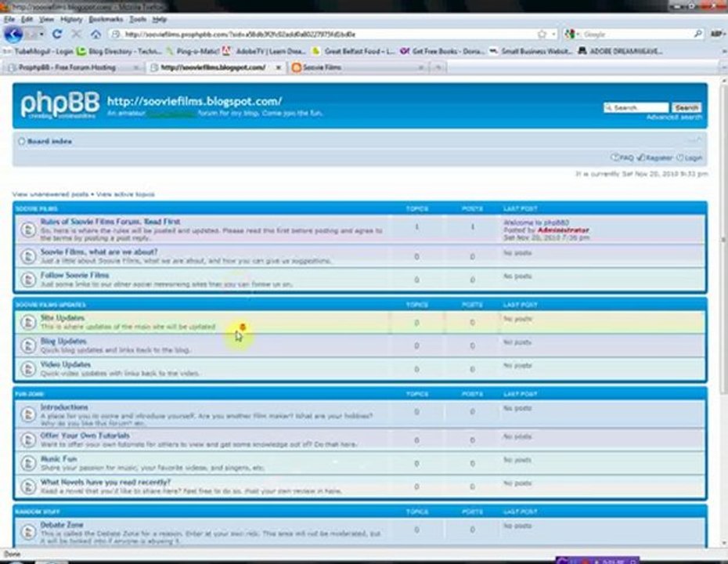Open the Help menu
The height and width of the screenshot is (564, 728).
[x=159, y=19]
